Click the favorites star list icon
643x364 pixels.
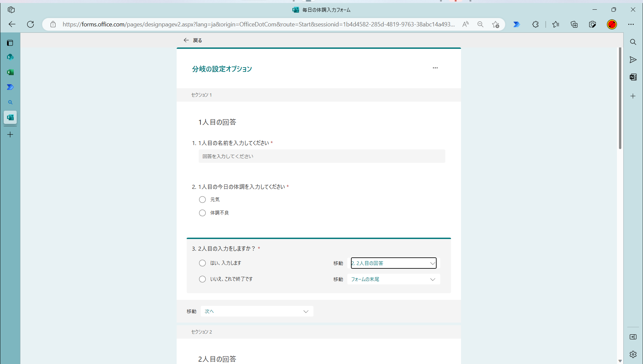point(556,24)
